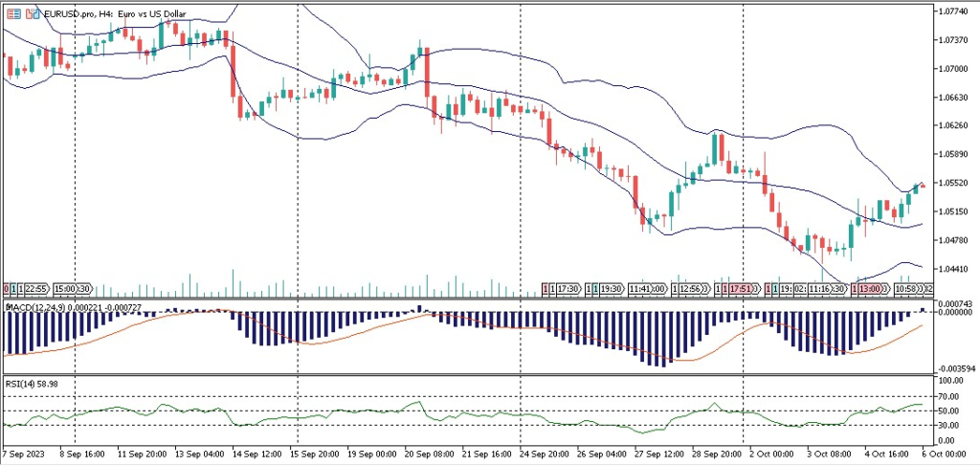The width and height of the screenshot is (980, 466).
Task: Click the red table icon beside the chart title
Action: click(x=13, y=12)
